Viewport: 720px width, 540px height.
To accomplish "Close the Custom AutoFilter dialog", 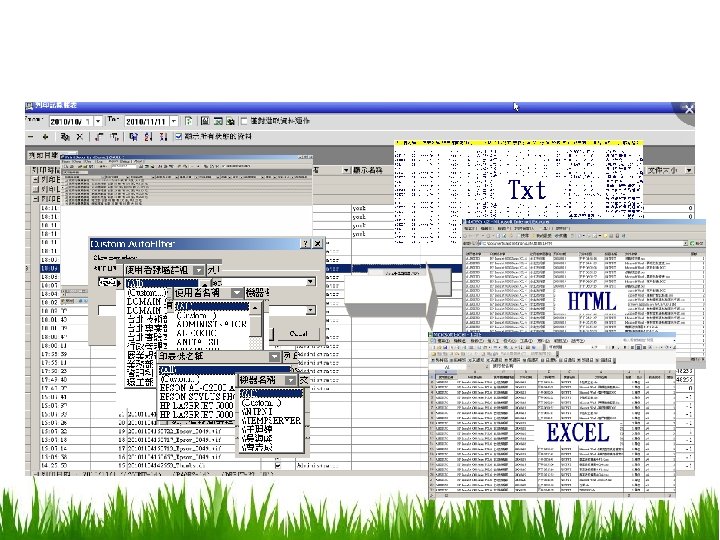I will [x=318, y=243].
